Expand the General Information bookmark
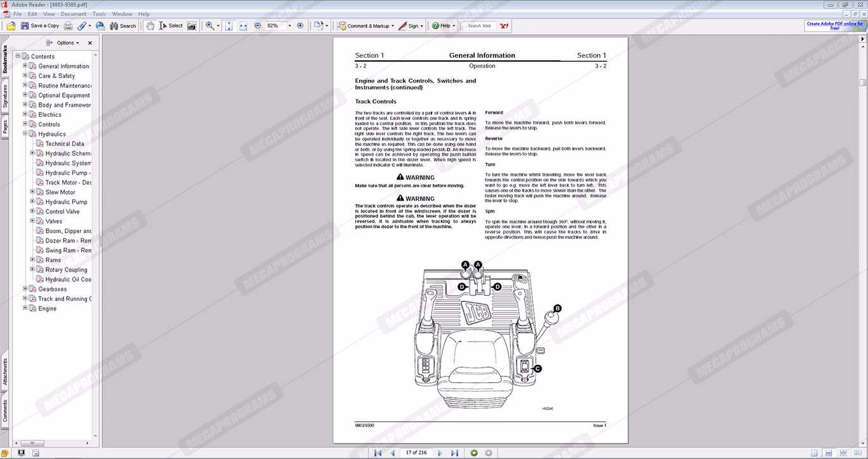Screen dimensions: 868x459 25,65
